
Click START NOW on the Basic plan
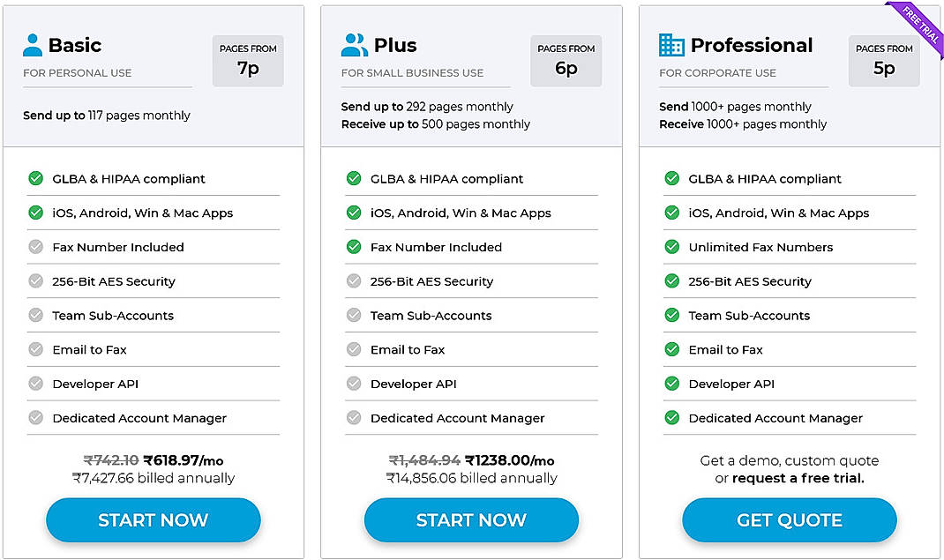(x=153, y=520)
